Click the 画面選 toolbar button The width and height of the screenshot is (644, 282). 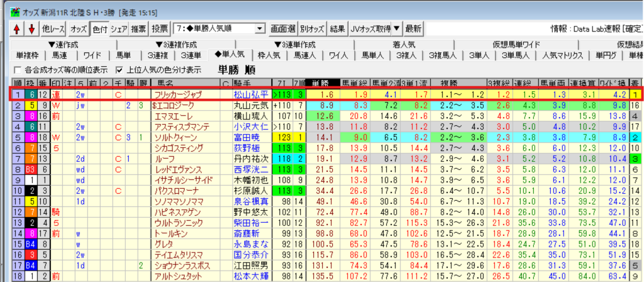click(283, 28)
